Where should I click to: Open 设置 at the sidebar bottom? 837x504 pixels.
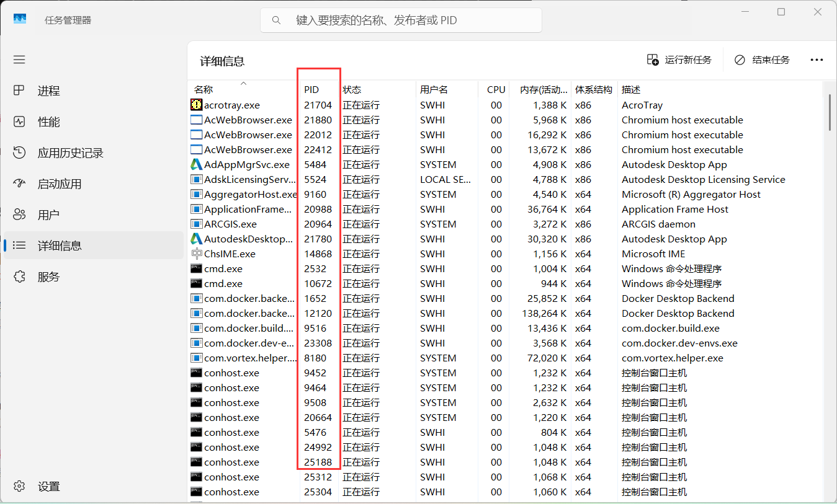(93, 487)
